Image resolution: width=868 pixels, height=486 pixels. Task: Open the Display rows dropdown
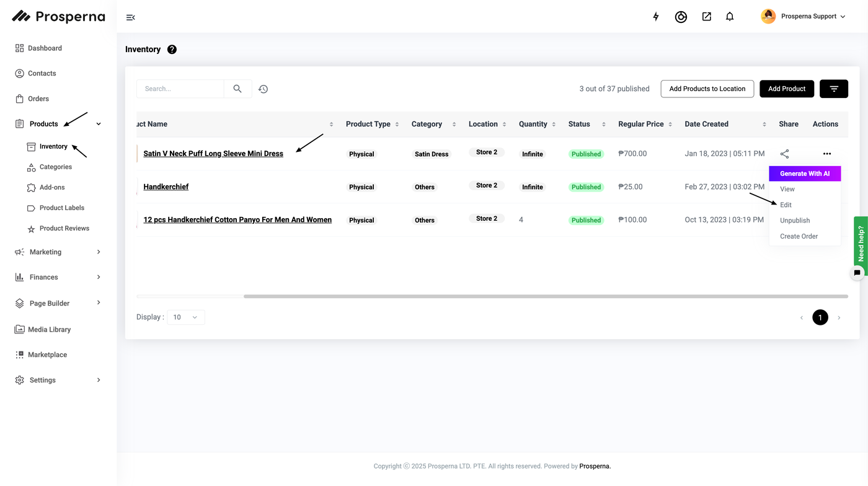[185, 317]
